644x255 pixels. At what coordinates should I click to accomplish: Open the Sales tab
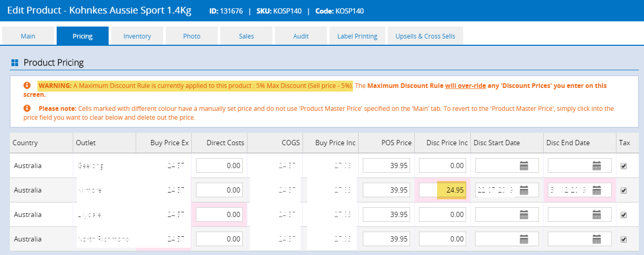[x=246, y=36]
